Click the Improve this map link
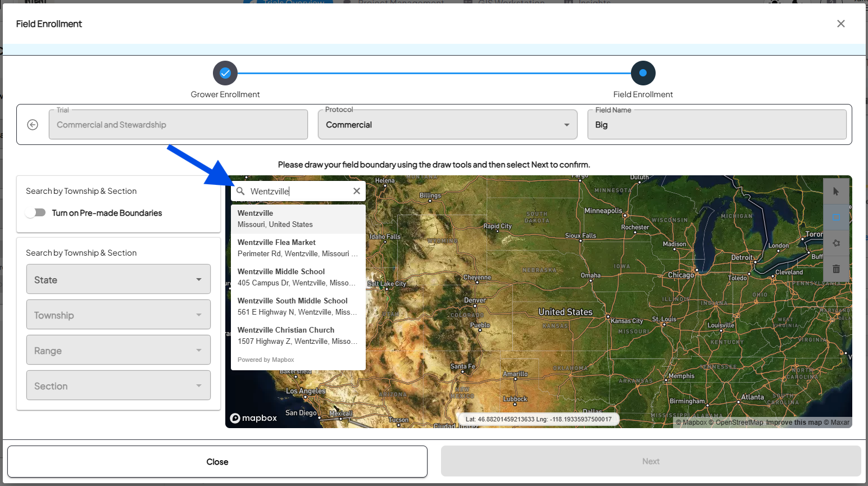The image size is (868, 486). click(793, 423)
